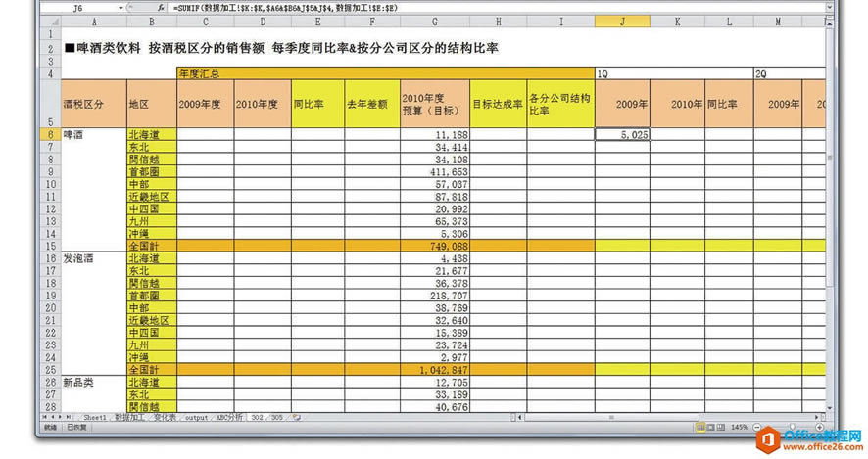Image resolution: width=868 pixels, height=459 pixels.
Task: Switch to Page Layout view in the status bar
Action: coord(711,428)
